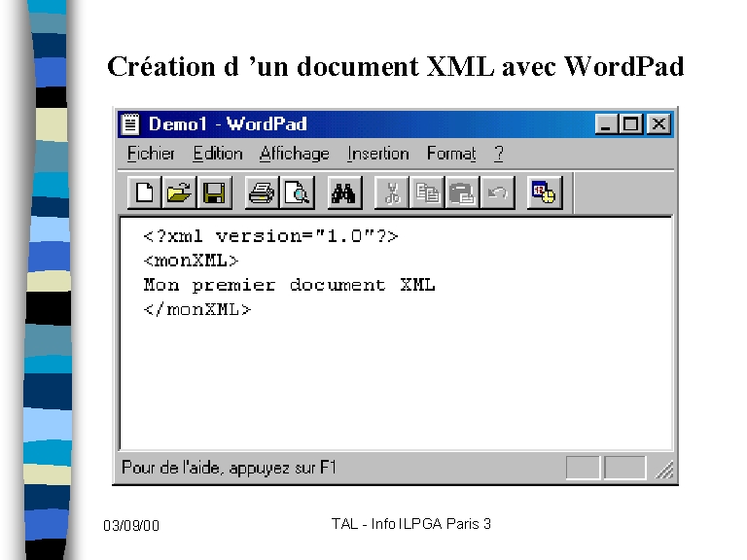Save the document using the floppy disk icon
Viewport: 747px width, 560px height.
click(214, 192)
